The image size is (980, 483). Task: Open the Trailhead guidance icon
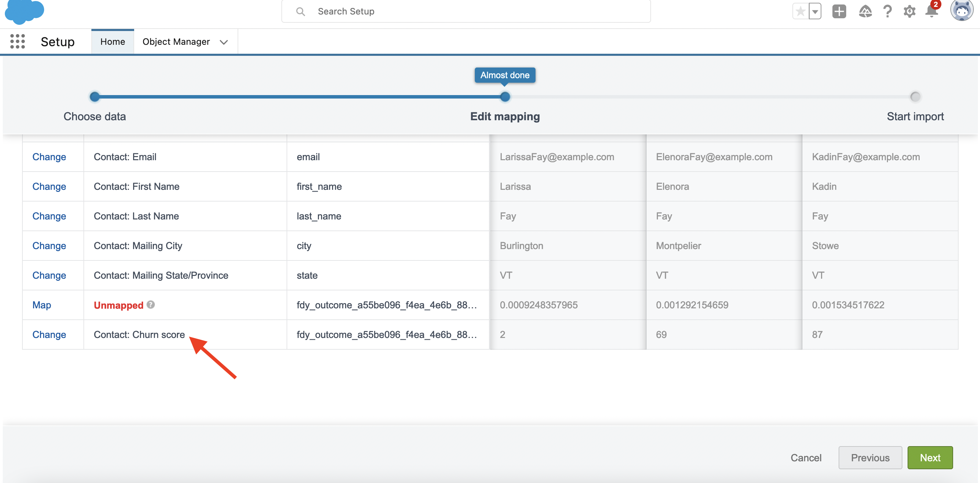865,11
